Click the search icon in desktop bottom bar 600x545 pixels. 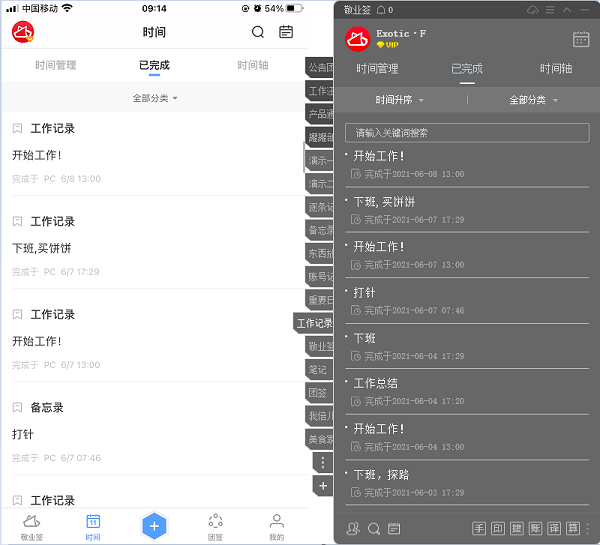[374, 529]
